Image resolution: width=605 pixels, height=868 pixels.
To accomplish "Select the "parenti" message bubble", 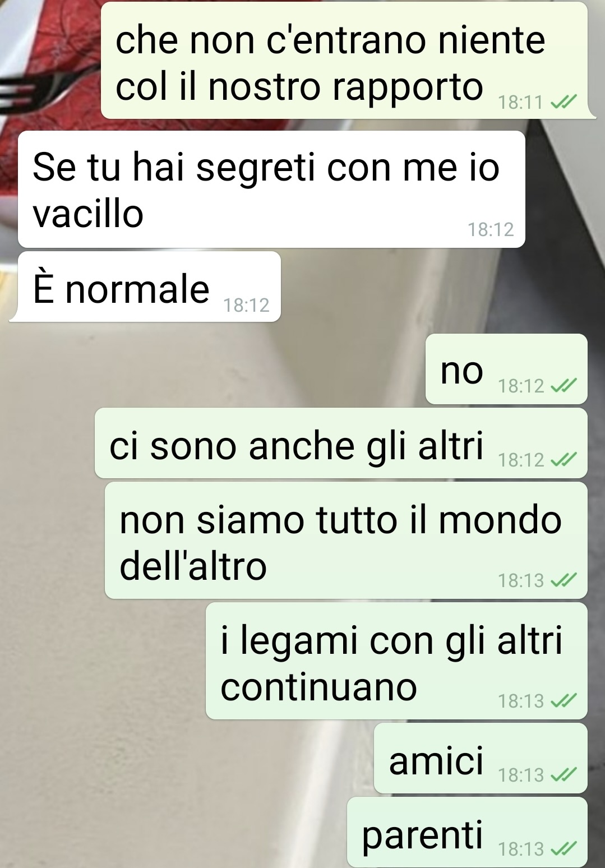I will (467, 832).
